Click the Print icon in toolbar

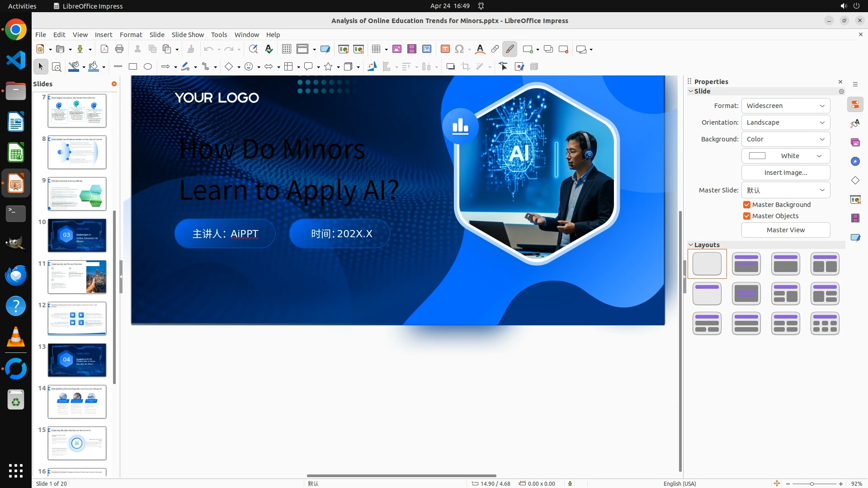(x=119, y=49)
